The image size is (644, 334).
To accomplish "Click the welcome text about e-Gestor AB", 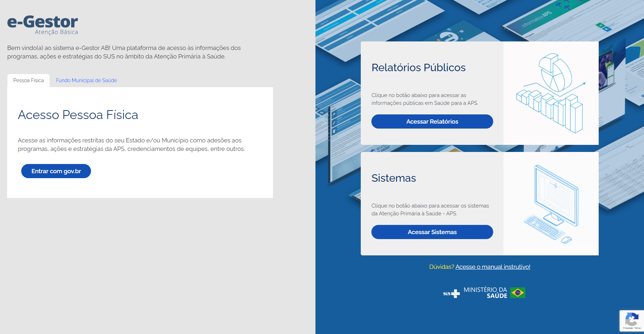I will 124,52.
